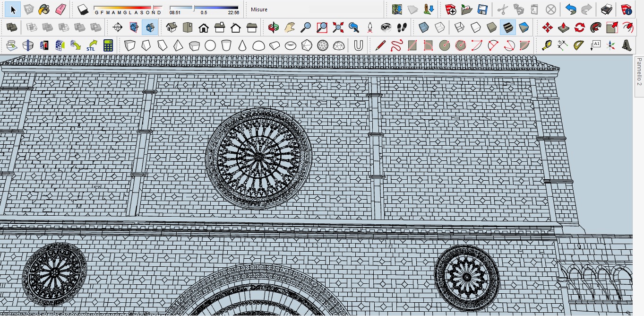Viewport: 644px width, 316px height.
Task: Click the Photo Textures person icon
Action: coord(429,9)
